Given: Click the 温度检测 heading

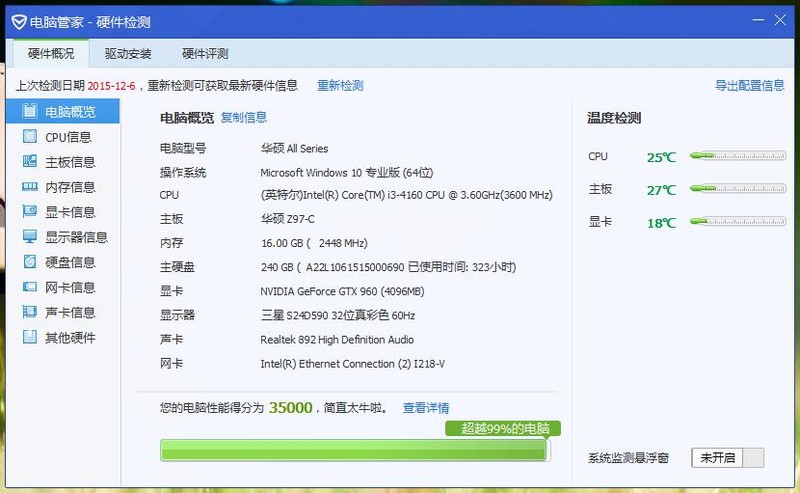Looking at the screenshot, I should click(x=614, y=118).
